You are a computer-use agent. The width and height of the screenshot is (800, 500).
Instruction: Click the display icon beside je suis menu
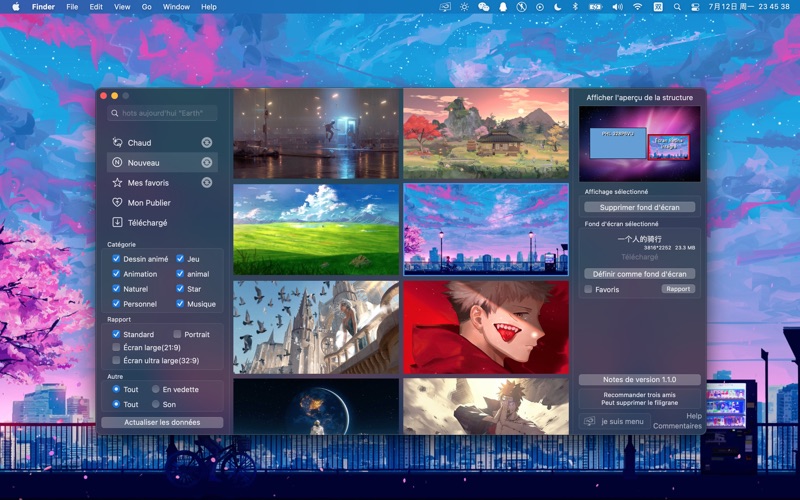coord(589,421)
